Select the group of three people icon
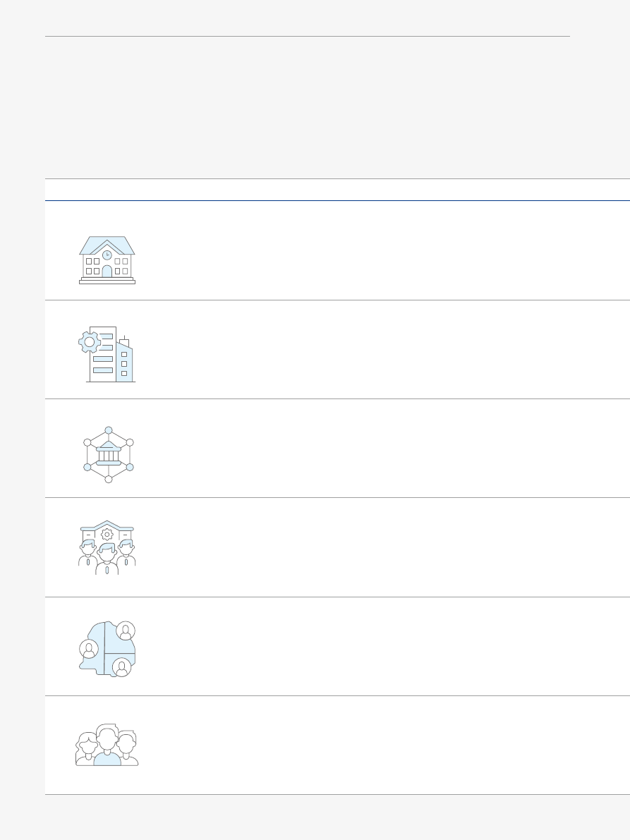 click(x=107, y=745)
